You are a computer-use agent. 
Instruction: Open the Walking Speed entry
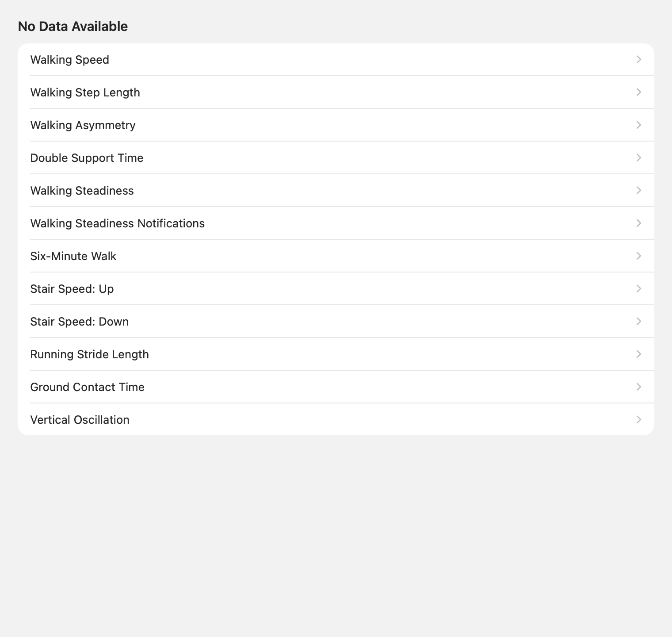coord(336,60)
